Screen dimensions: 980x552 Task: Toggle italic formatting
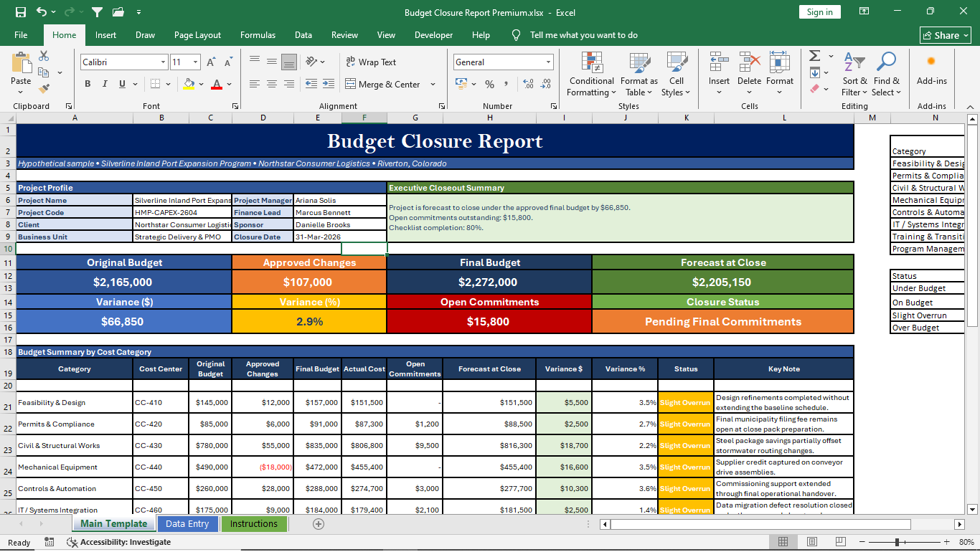pyautogui.click(x=105, y=84)
